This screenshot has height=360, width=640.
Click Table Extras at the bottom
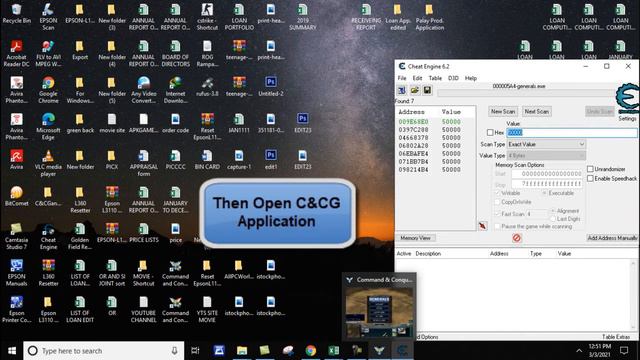pos(616,337)
